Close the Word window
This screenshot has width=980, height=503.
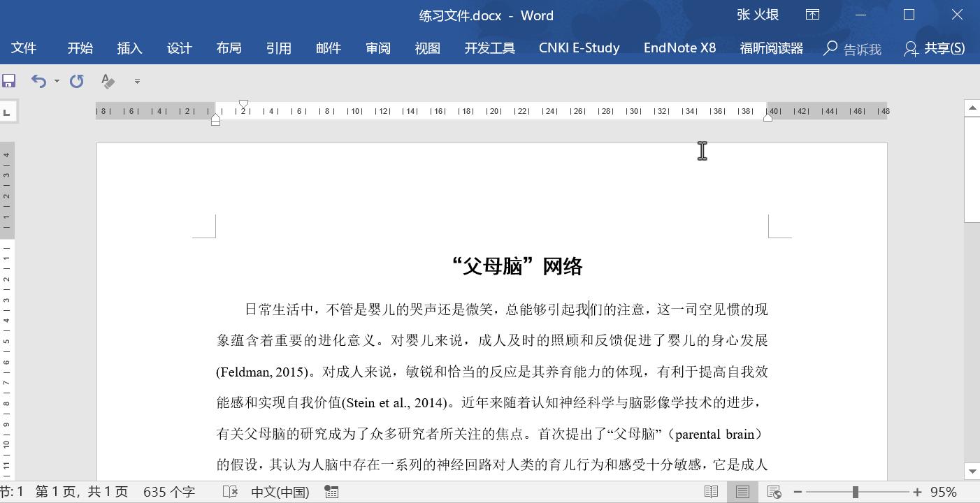pyautogui.click(x=957, y=15)
